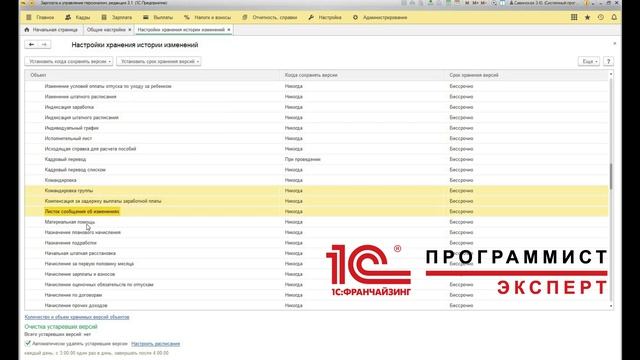Select row Исполнительный лист
Image resolution: width=640 pixels, height=360 pixels.
click(316, 138)
